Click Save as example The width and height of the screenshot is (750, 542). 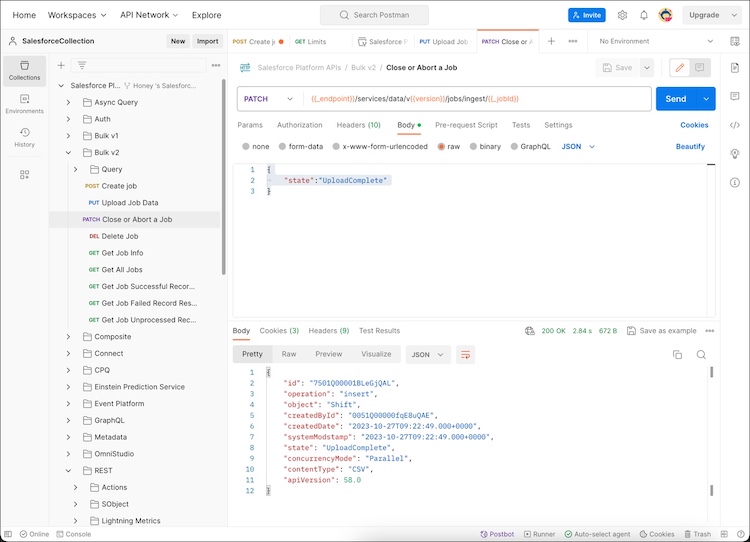pos(662,331)
